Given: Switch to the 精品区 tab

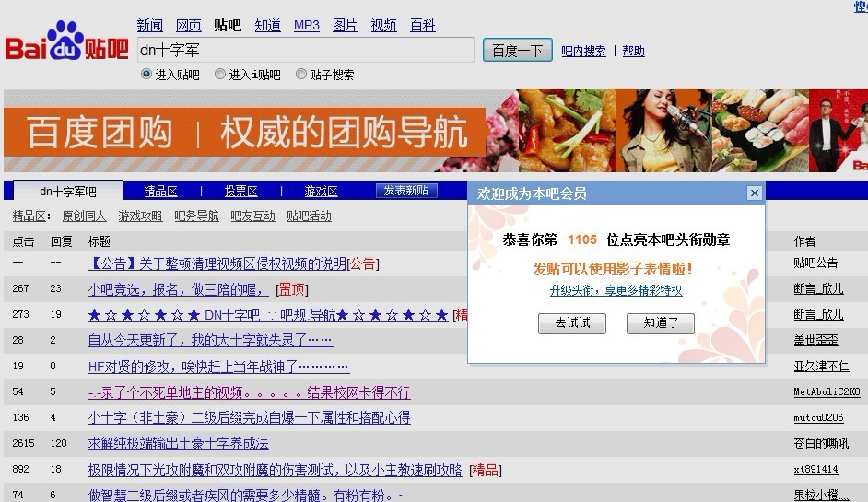Looking at the screenshot, I should pyautogui.click(x=160, y=191).
